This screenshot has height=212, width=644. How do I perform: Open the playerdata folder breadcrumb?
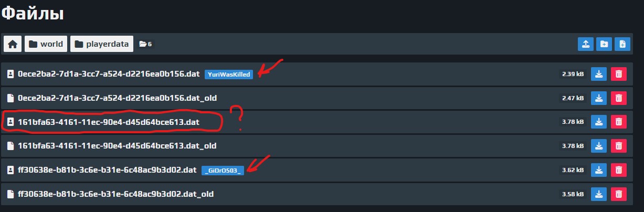point(102,45)
